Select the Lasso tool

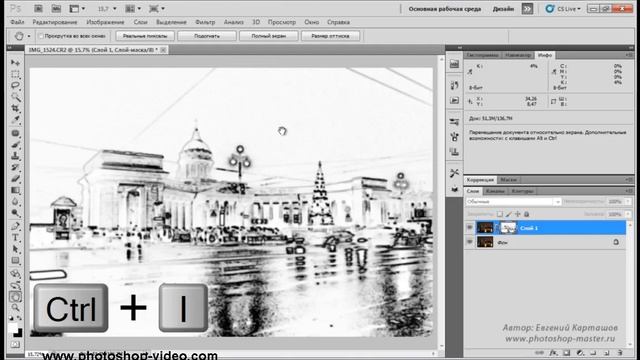[x=16, y=86]
